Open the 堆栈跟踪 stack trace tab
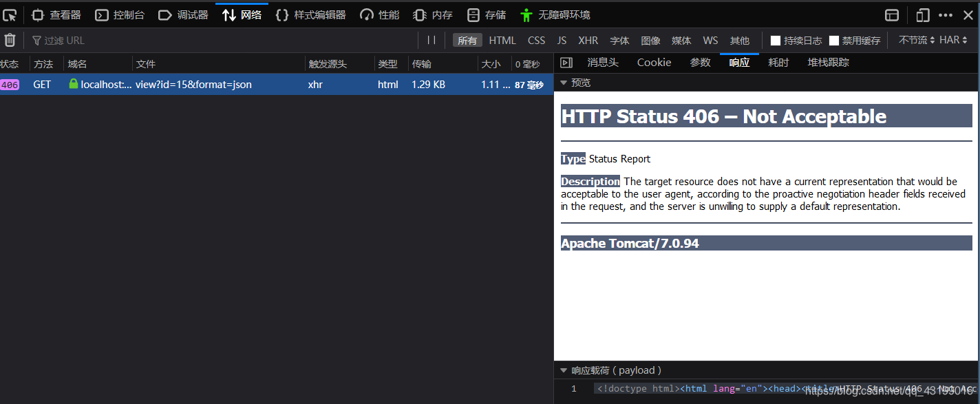Image resolution: width=980 pixels, height=404 pixels. coord(829,63)
